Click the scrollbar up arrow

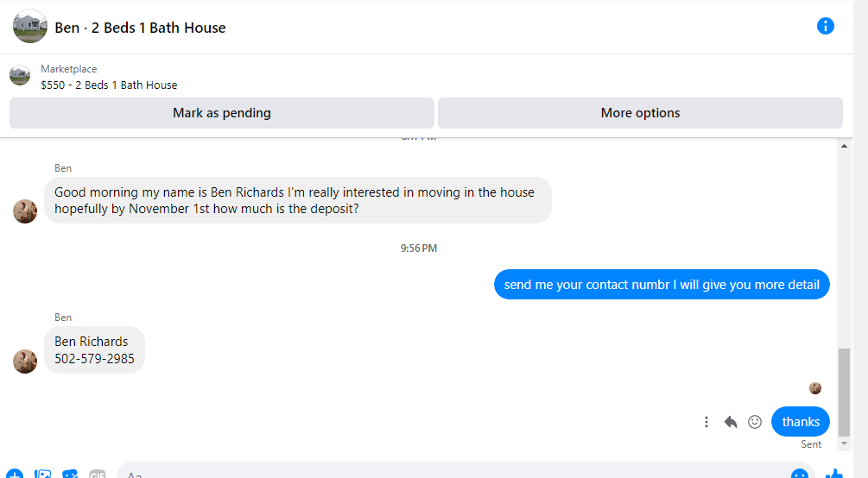coord(844,146)
